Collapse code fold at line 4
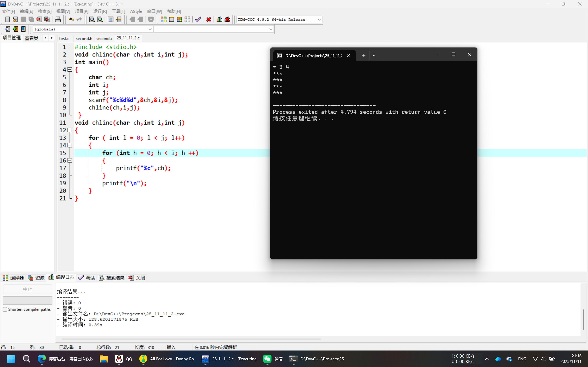This screenshot has width=588, height=367. pyautogui.click(x=70, y=70)
